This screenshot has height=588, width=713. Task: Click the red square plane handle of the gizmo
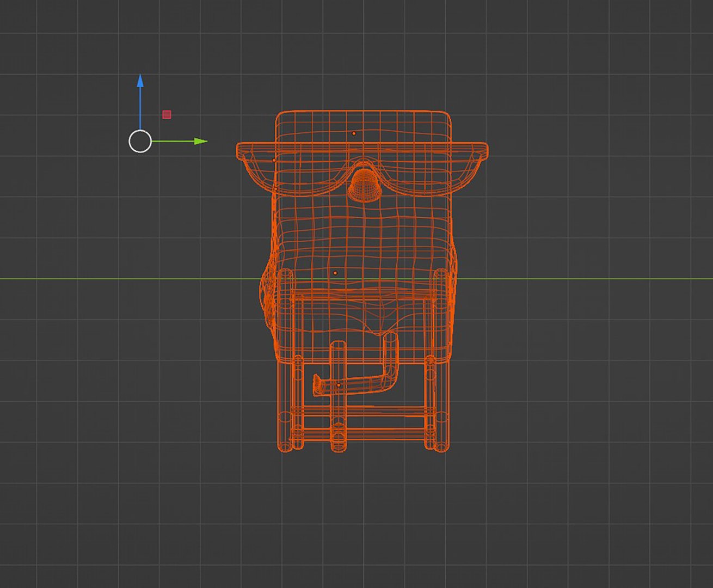click(167, 114)
